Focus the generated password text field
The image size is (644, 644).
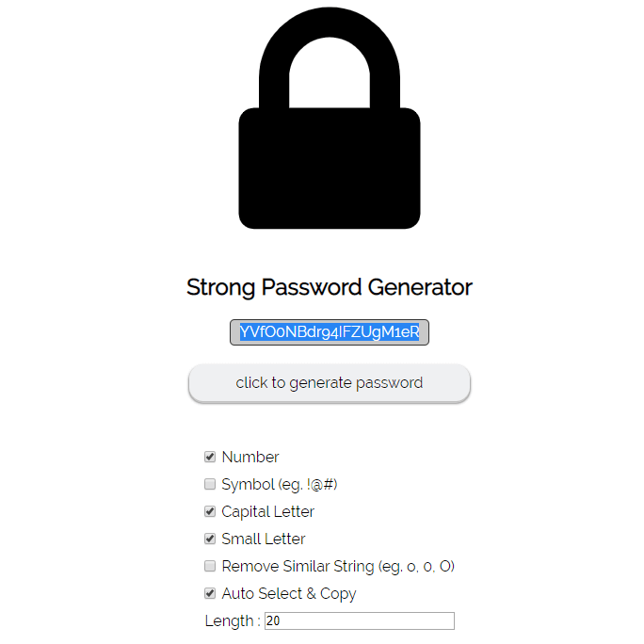329,332
